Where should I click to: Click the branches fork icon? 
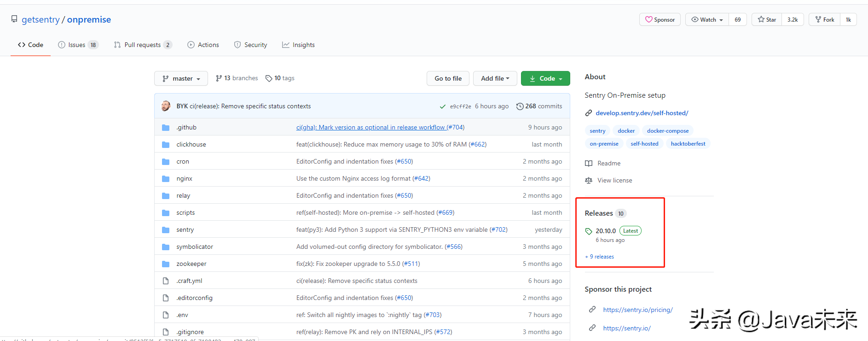tap(219, 78)
